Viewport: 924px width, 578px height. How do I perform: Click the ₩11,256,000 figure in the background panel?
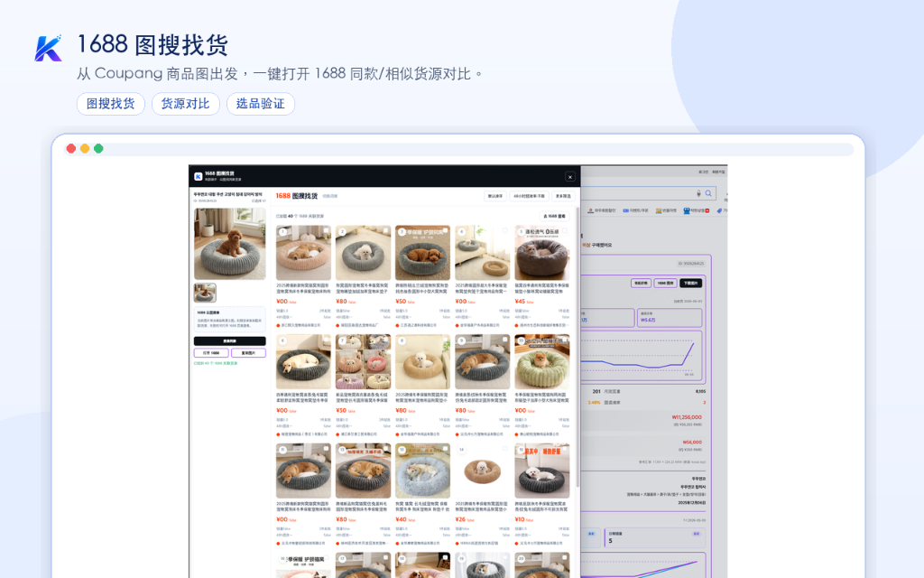click(687, 417)
